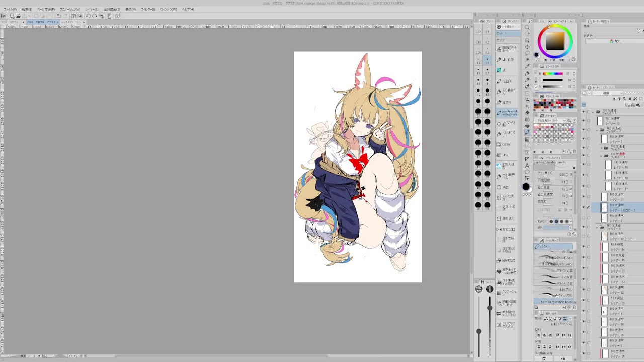Click the Help question mark toolbar icon
The width and height of the screenshot is (644, 362).
[117, 16]
